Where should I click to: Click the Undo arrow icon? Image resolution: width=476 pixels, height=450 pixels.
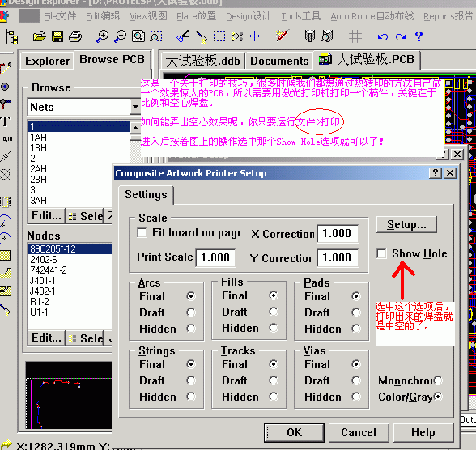[x=383, y=36]
